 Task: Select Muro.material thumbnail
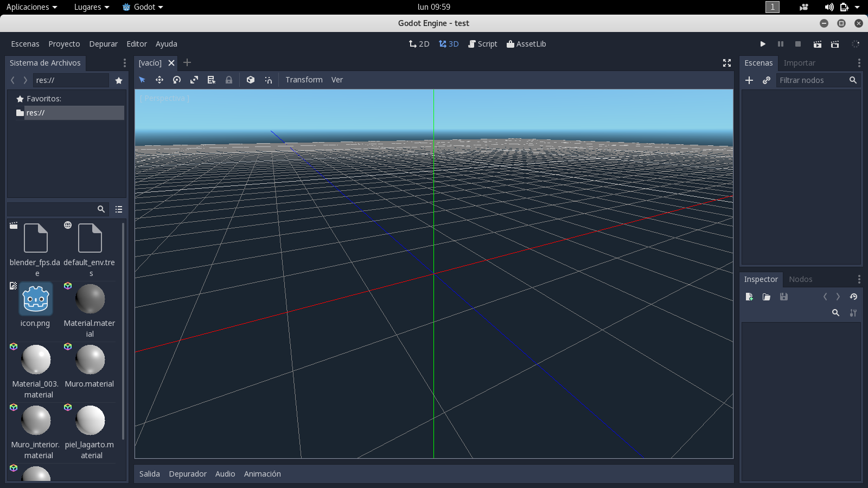90,359
